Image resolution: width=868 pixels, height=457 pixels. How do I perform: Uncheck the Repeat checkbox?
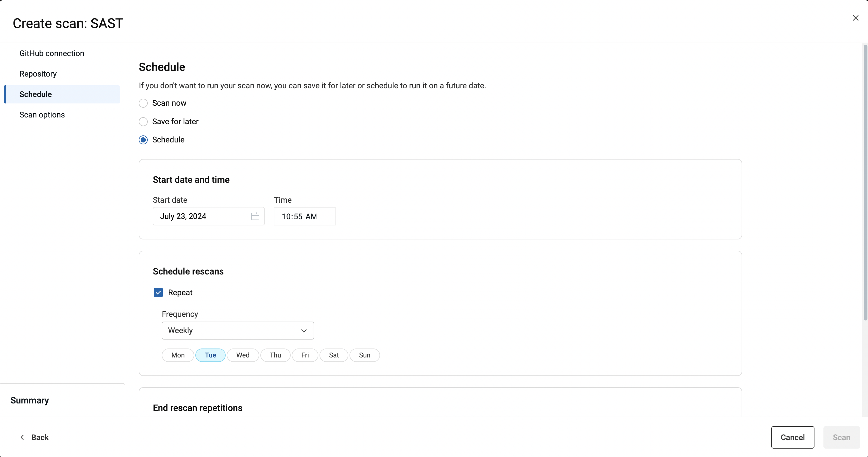158,292
